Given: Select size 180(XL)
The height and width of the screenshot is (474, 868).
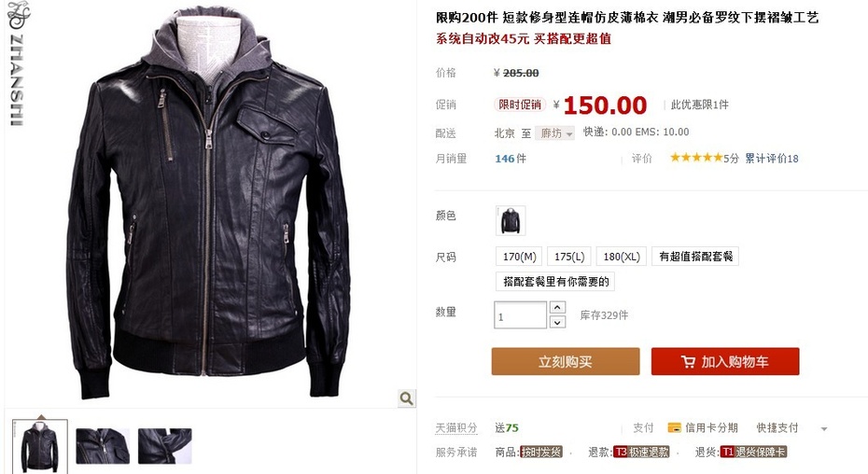Looking at the screenshot, I should point(621,257).
